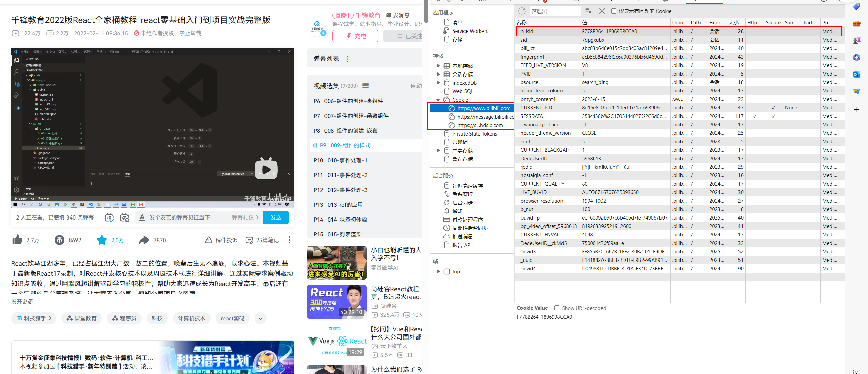Open the video more-options kebab menu
Screen dimensions: 868x374
click(289, 240)
